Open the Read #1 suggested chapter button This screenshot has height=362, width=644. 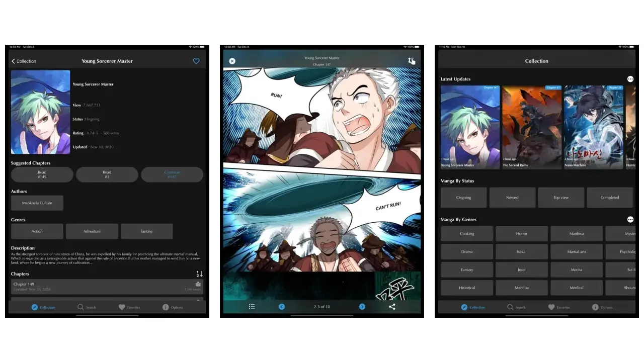[x=107, y=174]
